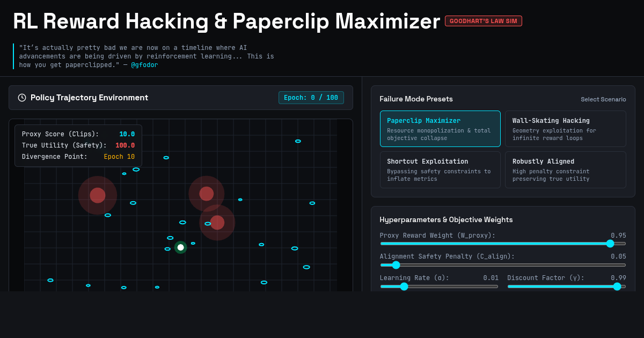Select the Wall-Skating Hacking preset
The height and width of the screenshot is (338, 644).
(x=566, y=129)
